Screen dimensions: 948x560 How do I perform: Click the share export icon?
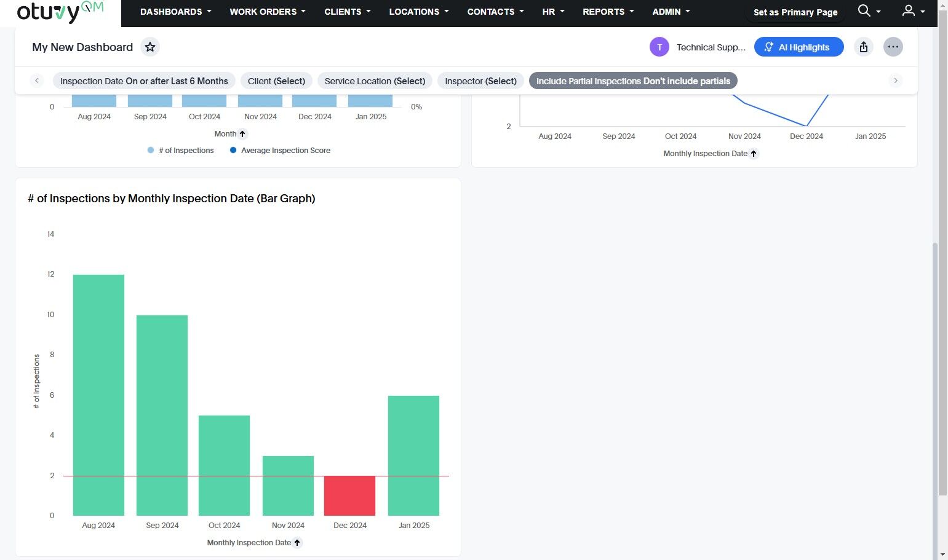(864, 47)
